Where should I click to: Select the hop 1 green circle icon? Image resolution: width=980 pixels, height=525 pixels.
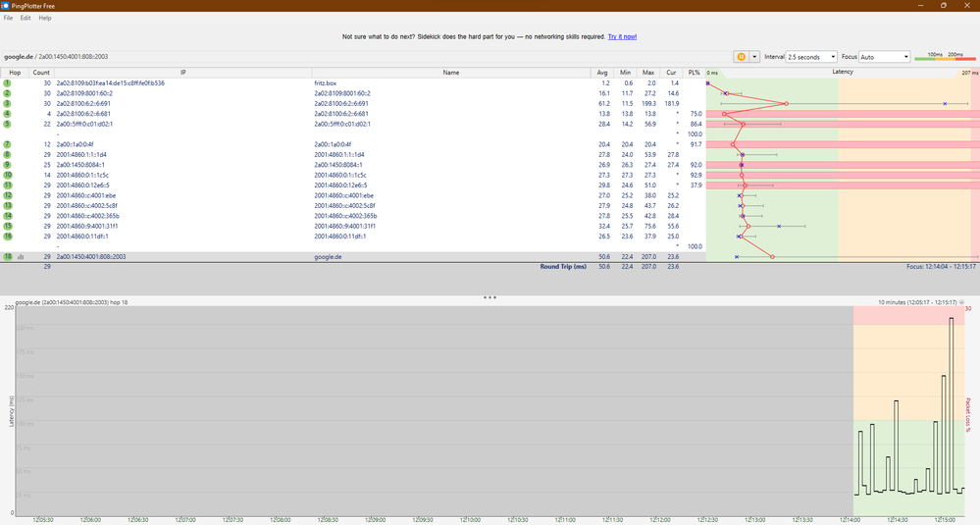(x=8, y=83)
